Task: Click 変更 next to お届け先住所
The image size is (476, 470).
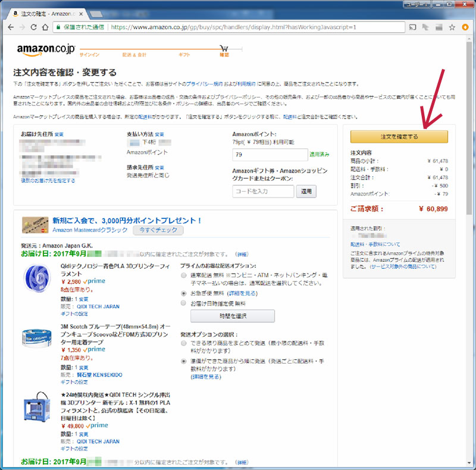Action: click(59, 134)
